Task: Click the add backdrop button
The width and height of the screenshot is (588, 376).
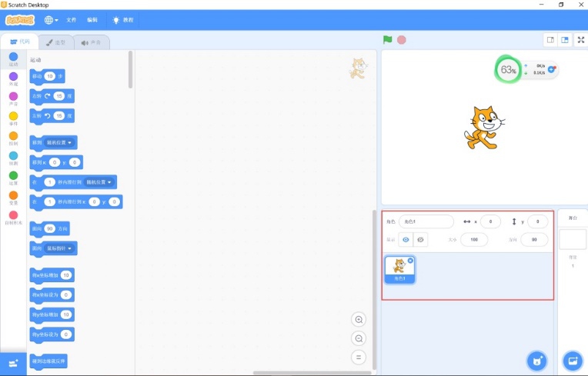Action: click(x=573, y=361)
